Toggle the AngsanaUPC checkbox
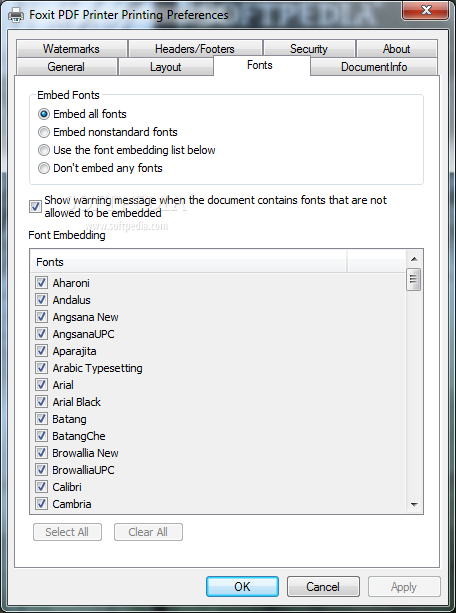Screen dimensions: 456x613 click(41, 333)
